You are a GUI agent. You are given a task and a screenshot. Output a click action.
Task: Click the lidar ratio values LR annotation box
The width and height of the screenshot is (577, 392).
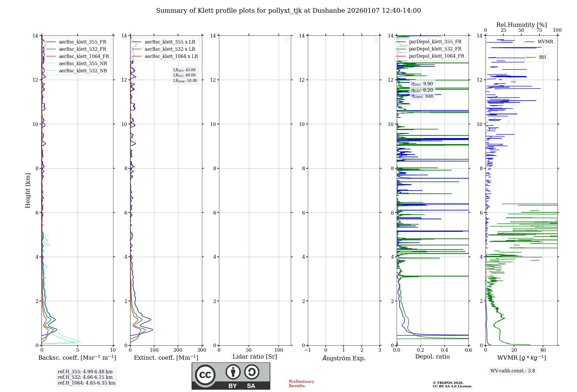(185, 75)
